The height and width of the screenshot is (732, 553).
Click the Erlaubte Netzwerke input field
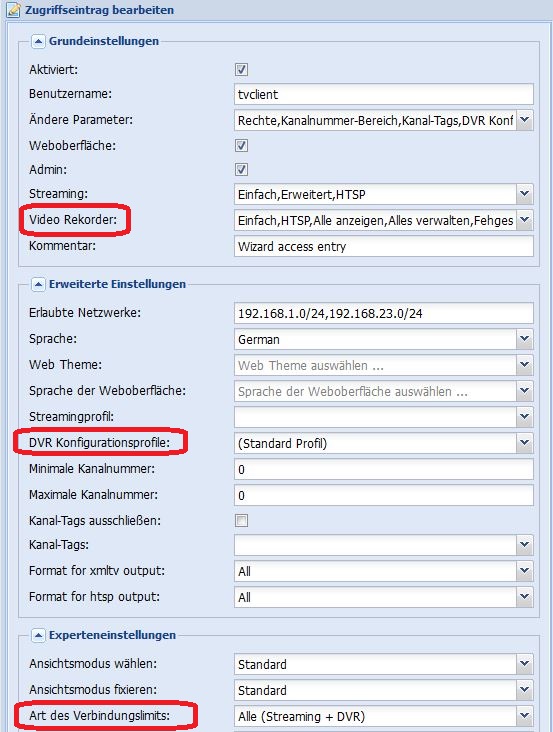point(384,313)
